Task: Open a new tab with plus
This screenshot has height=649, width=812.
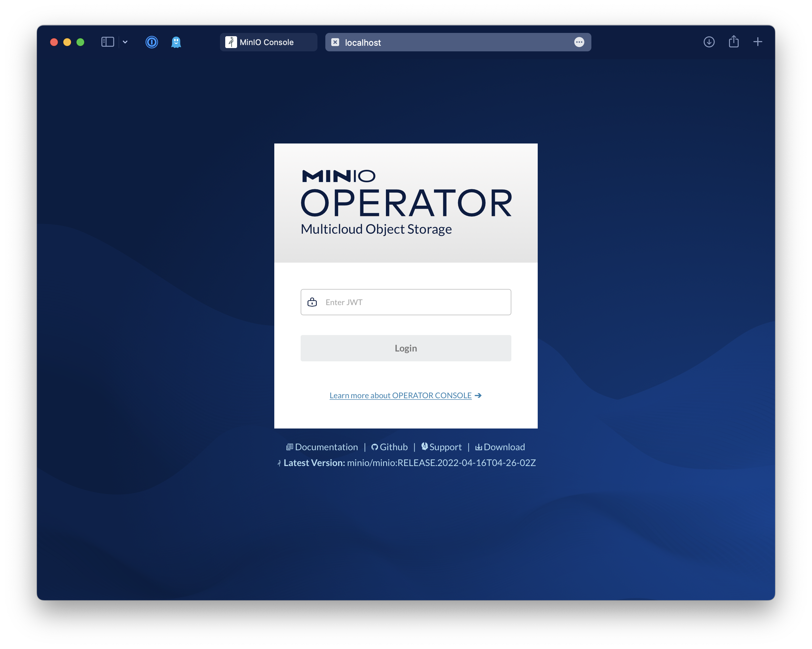Action: [757, 42]
